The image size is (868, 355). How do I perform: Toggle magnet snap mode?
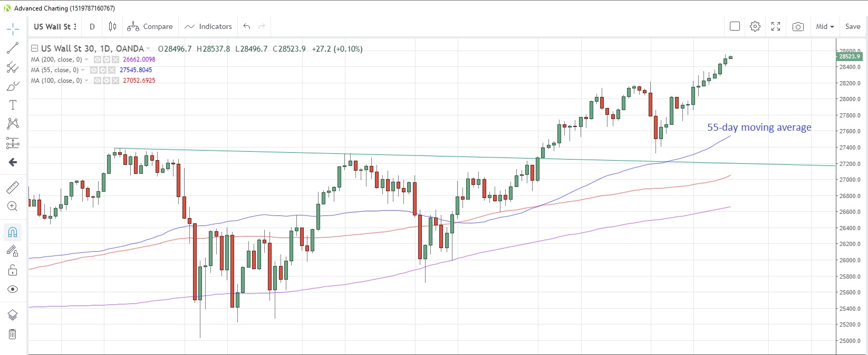[x=13, y=232]
